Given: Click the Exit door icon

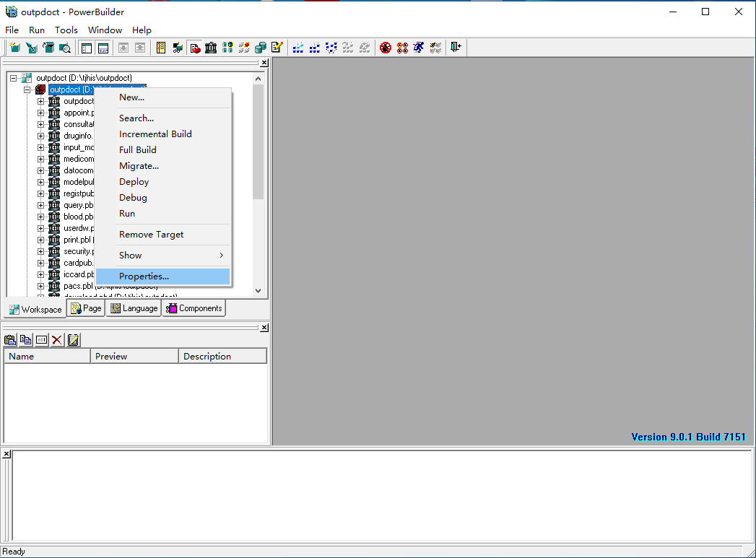Looking at the screenshot, I should point(456,47).
